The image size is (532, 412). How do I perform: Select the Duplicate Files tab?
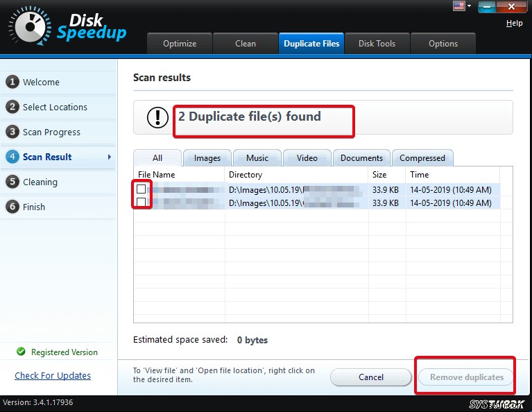[311, 44]
